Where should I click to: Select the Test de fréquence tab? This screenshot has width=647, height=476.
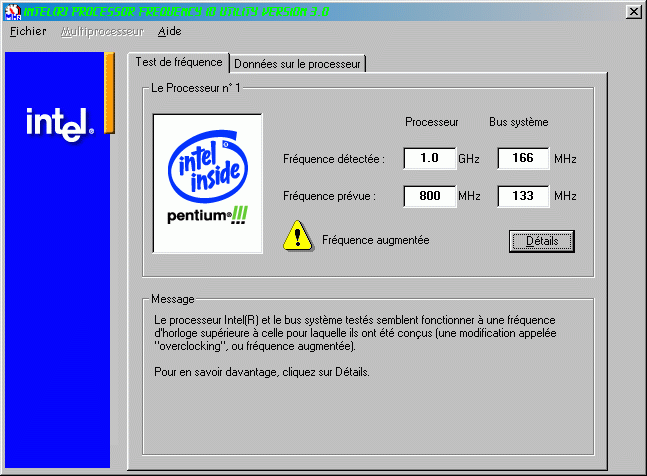(179, 62)
